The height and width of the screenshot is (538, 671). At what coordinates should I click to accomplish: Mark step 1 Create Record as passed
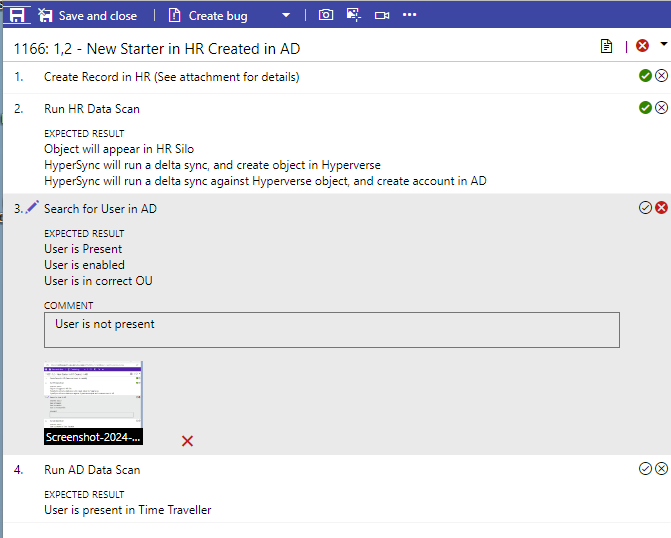(645, 76)
